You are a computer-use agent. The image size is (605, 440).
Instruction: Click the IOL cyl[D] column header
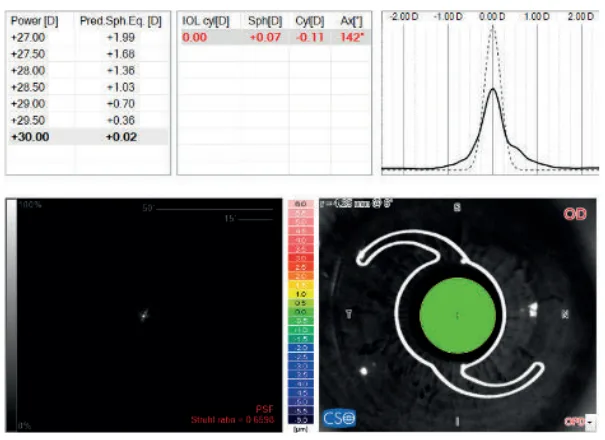(206, 21)
